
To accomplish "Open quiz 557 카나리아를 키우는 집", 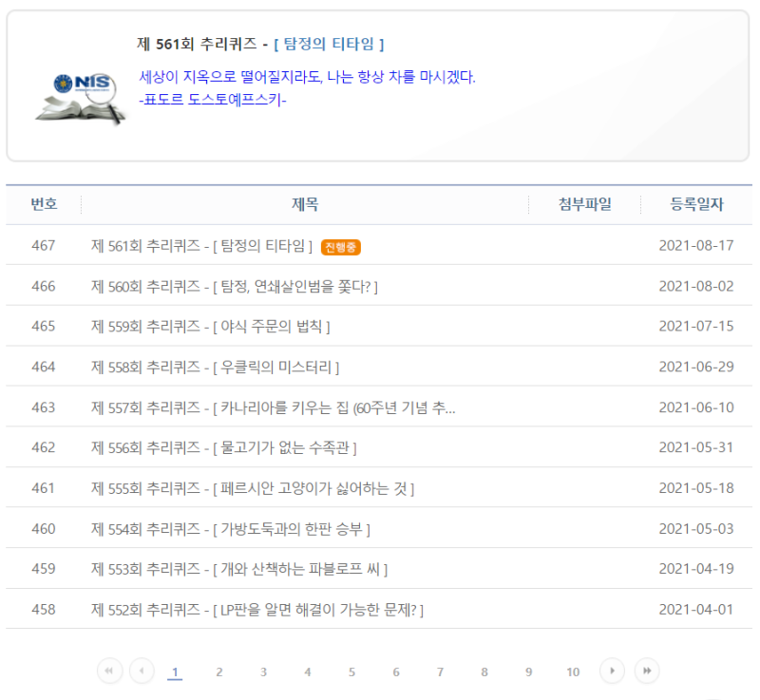I will [274, 407].
